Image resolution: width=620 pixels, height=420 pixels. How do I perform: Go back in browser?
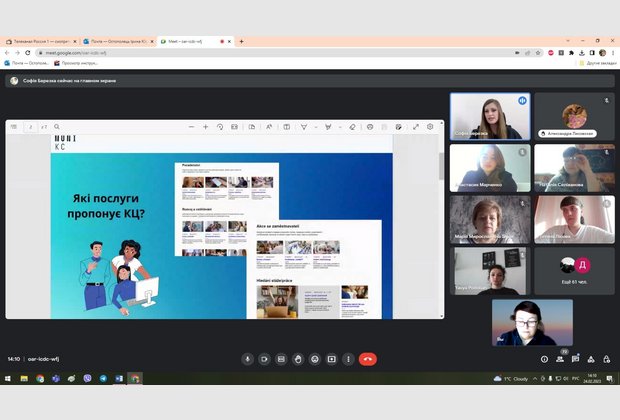click(x=7, y=53)
